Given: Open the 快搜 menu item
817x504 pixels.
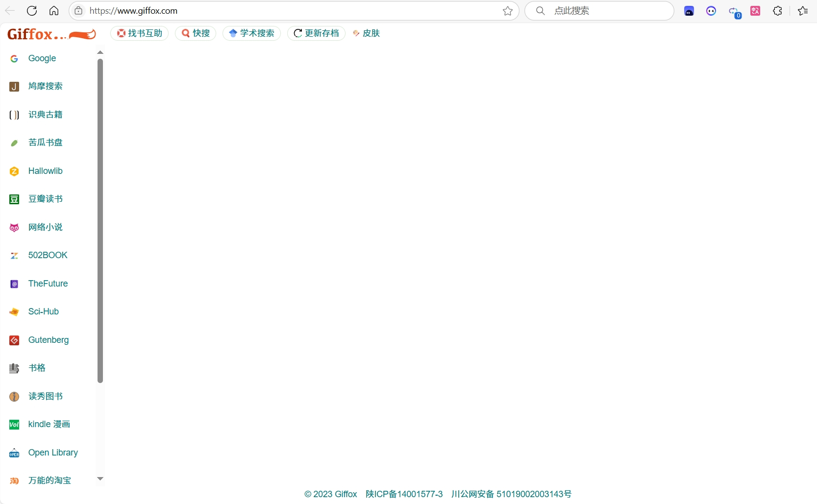Looking at the screenshot, I should [196, 33].
